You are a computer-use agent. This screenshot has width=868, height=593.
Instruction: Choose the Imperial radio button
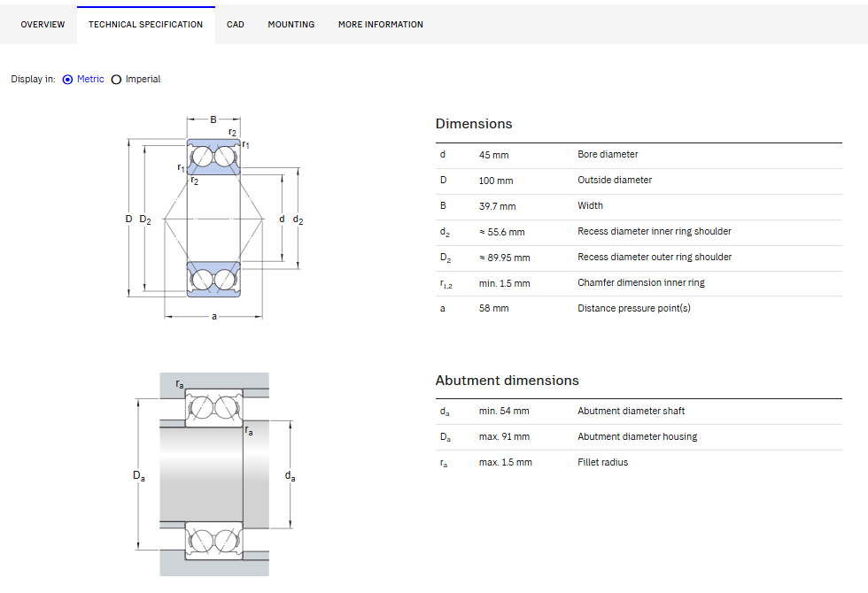point(116,79)
